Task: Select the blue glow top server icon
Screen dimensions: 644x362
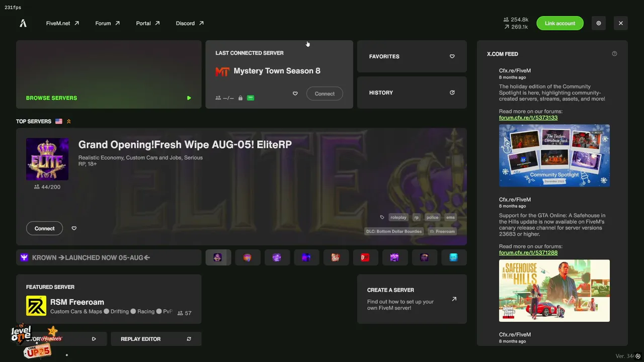Action: coord(306,257)
